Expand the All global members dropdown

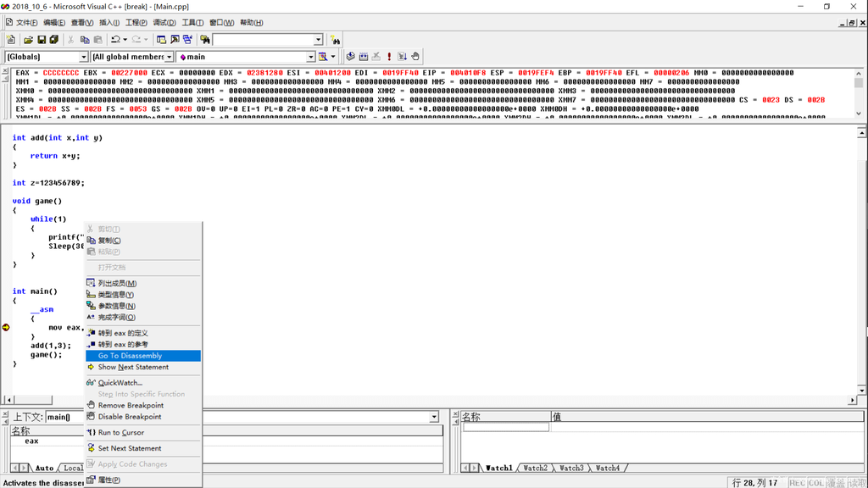point(169,57)
